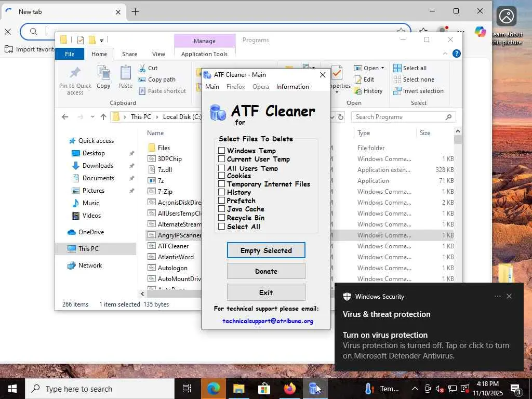Open the technicalsupport@atribune.org email link
The width and height of the screenshot is (532, 399).
(268, 321)
